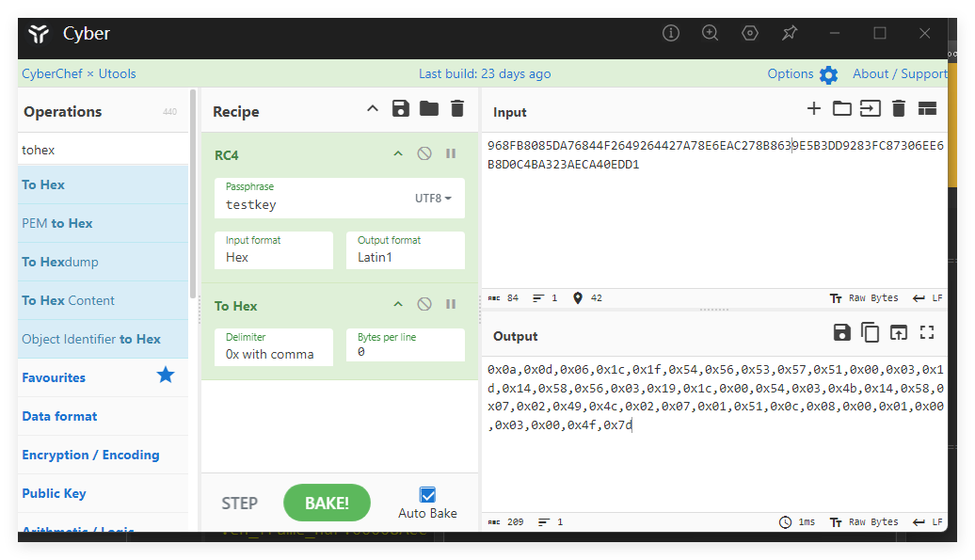The image size is (975, 560).
Task: Click the Bytes per line field
Action: 406,345
